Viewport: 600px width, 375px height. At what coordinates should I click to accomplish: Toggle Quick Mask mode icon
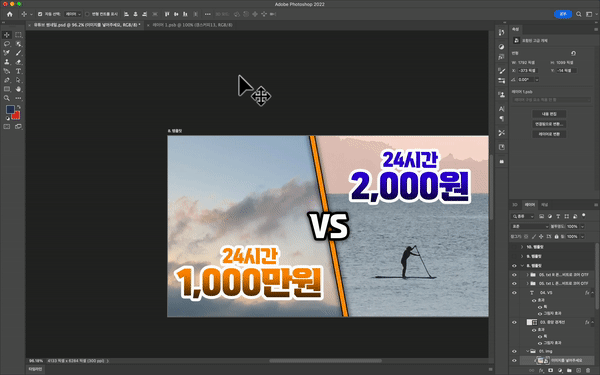[x=7, y=127]
